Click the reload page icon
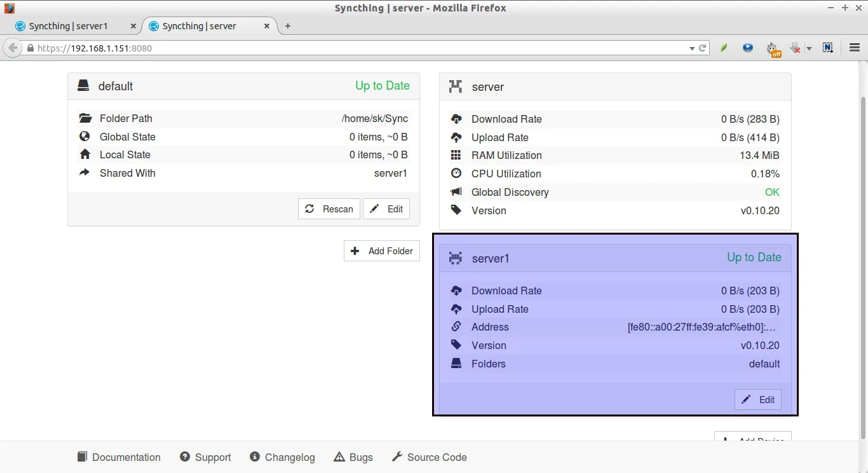This screenshot has width=868, height=473. [703, 48]
